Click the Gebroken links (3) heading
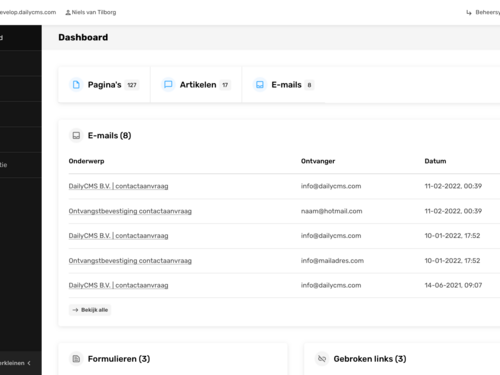 (370, 359)
